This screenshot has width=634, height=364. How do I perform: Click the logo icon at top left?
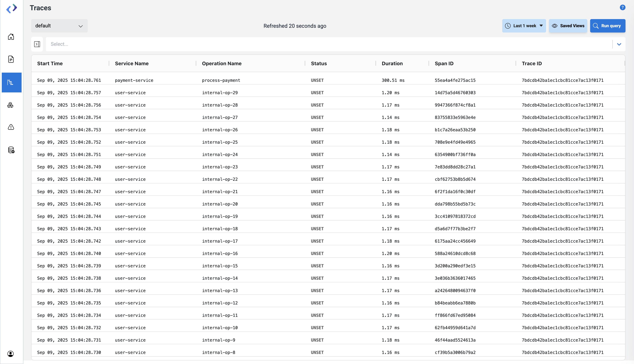[x=11, y=8]
